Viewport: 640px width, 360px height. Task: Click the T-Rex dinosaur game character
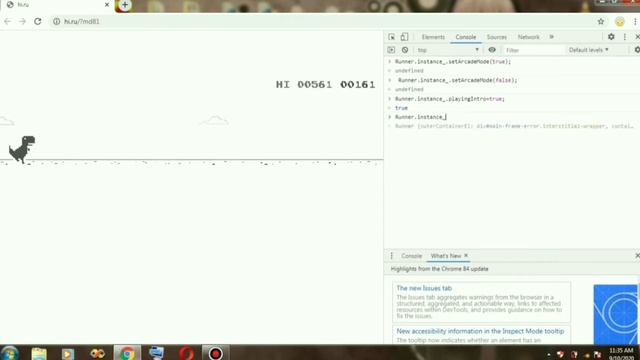[x=22, y=149]
